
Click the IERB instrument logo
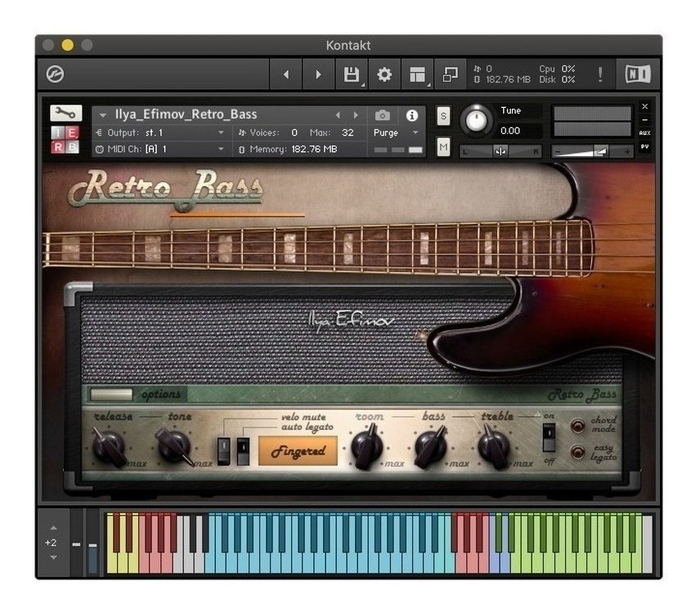(65, 139)
